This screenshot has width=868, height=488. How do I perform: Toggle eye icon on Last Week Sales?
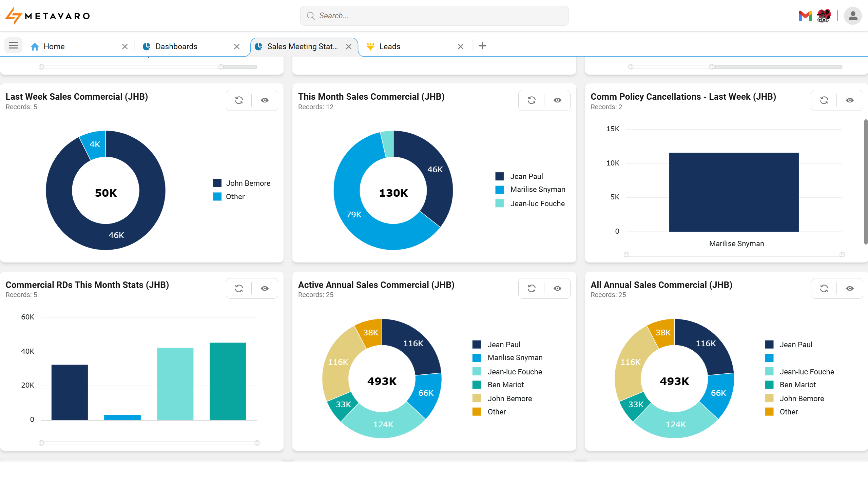coord(265,100)
